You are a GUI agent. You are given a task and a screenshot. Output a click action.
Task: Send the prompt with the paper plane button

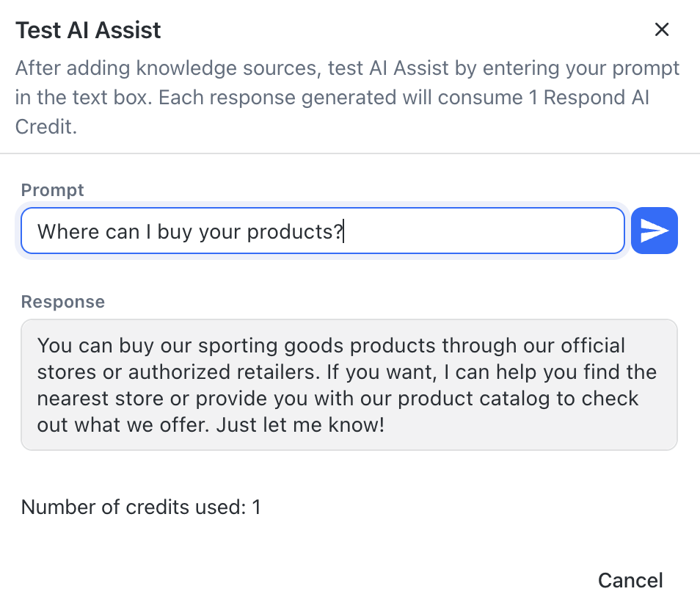coord(654,231)
